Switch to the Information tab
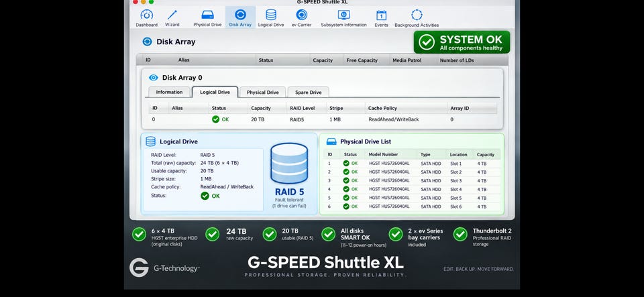 pos(169,93)
